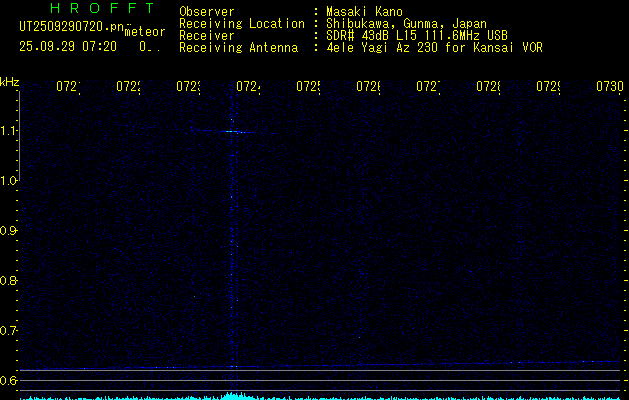Select the 0.6 kHz axis tick label
The image size is (629, 400).
[x=10, y=381]
